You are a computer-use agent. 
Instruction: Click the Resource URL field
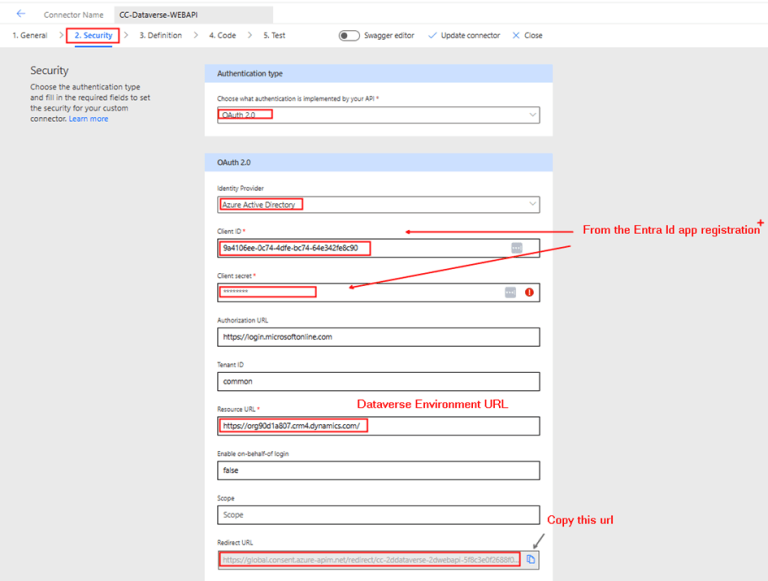tap(378, 426)
